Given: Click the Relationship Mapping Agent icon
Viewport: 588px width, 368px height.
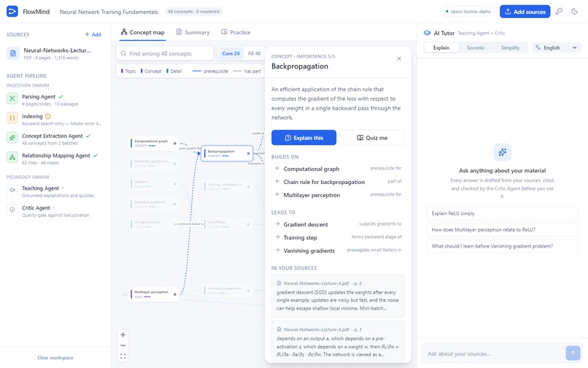Looking at the screenshot, I should click(x=12, y=157).
